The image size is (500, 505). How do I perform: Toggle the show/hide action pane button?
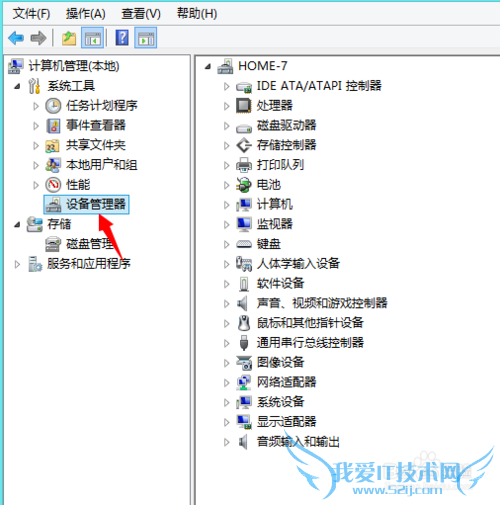pyautogui.click(x=146, y=38)
